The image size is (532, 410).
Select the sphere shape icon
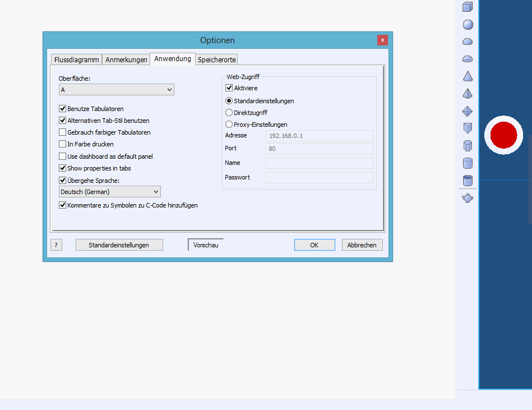point(468,25)
